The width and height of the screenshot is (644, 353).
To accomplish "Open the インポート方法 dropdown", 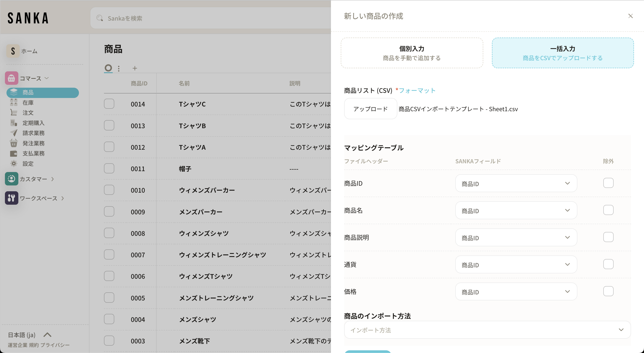I will (487, 330).
